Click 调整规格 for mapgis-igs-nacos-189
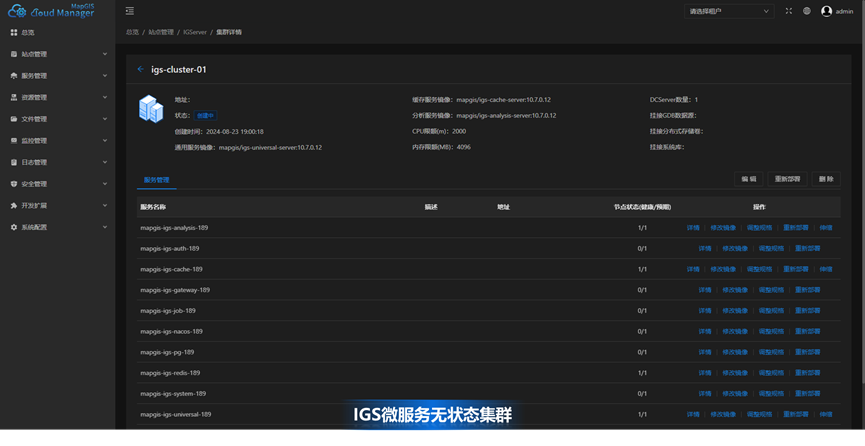The height and width of the screenshot is (446, 865). click(771, 331)
